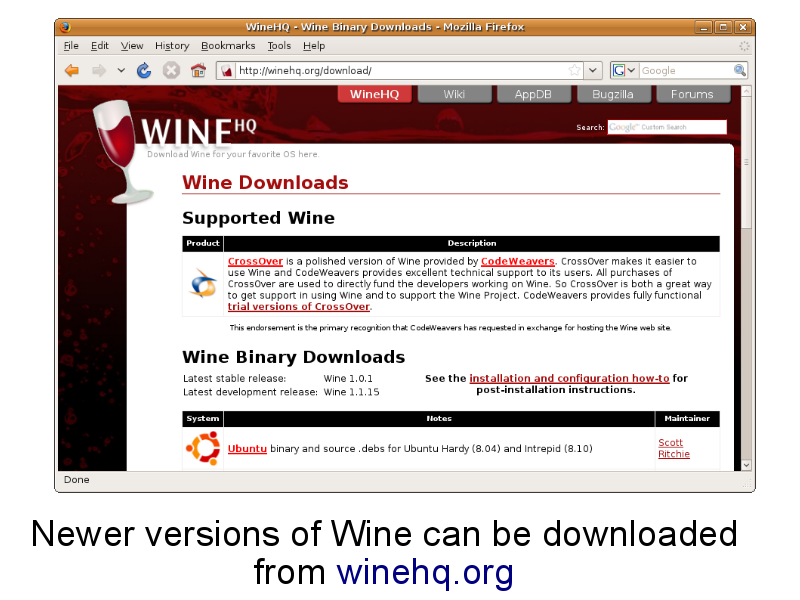The height and width of the screenshot is (600, 800).
Task: Click the WineHQ site favicon in address bar
Action: [227, 70]
